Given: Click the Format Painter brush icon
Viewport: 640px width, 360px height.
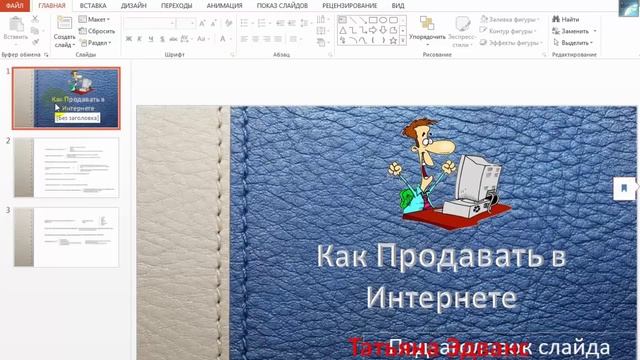Looking at the screenshot, I should pyautogui.click(x=36, y=41).
